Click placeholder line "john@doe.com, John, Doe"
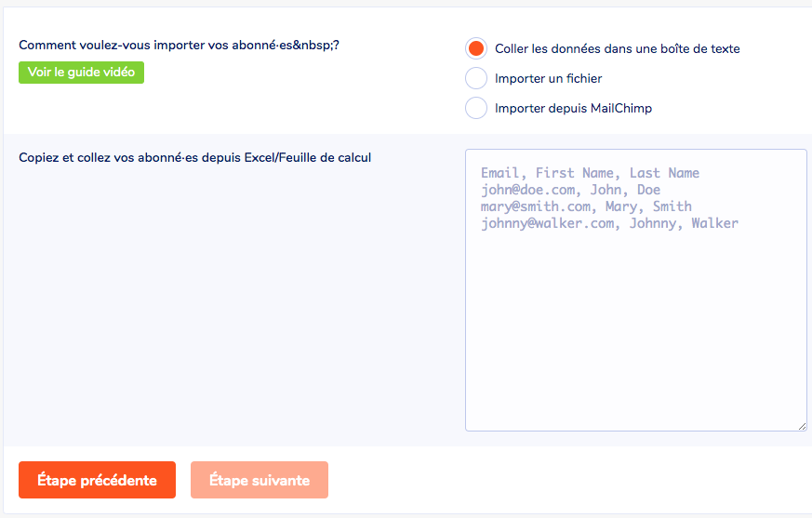This screenshot has height=518, width=812. [570, 190]
